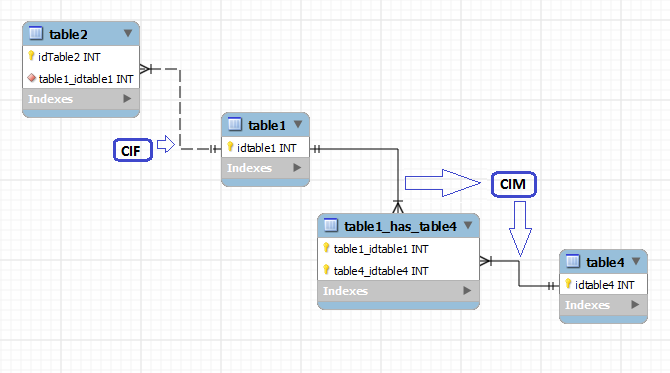Collapse table1 using its header arrow

(x=298, y=124)
